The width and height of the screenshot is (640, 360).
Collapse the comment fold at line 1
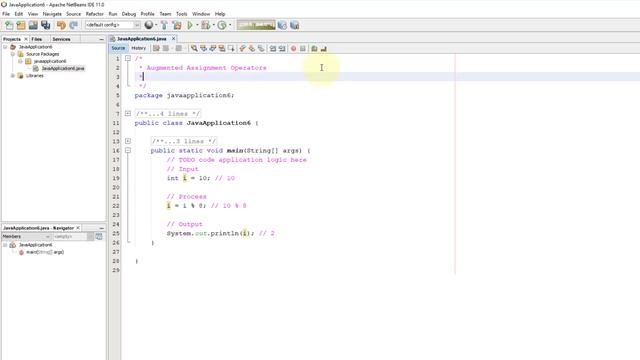pos(128,58)
